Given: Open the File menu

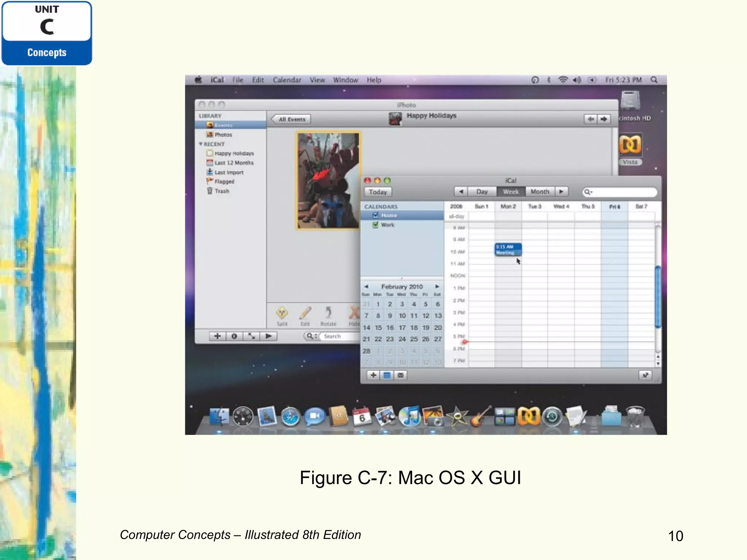Looking at the screenshot, I should point(237,80).
